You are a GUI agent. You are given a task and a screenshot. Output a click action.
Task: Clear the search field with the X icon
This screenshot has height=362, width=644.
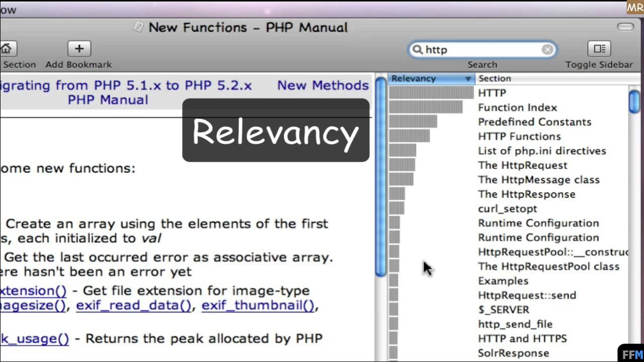[x=547, y=49]
